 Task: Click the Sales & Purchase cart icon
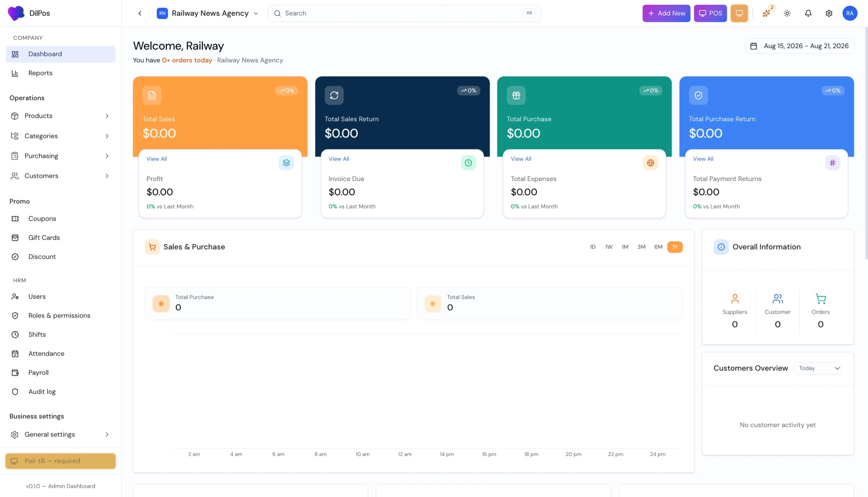152,247
